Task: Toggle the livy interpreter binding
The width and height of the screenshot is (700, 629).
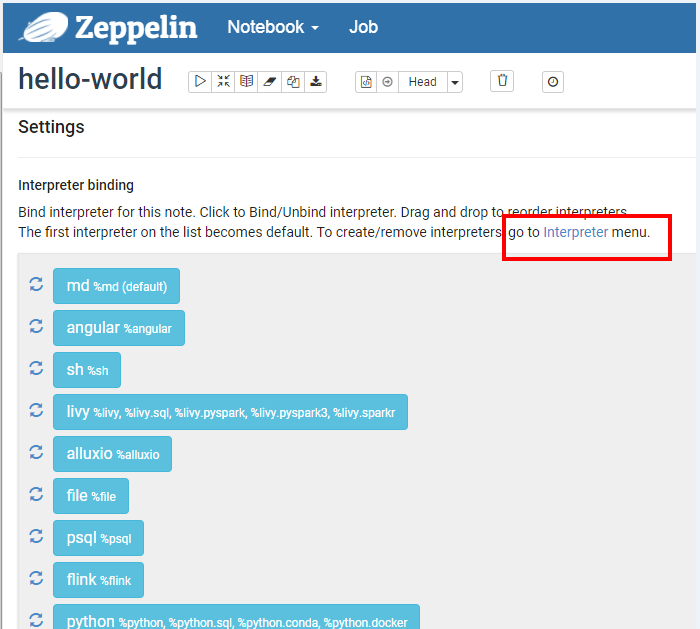Action: click(230, 412)
